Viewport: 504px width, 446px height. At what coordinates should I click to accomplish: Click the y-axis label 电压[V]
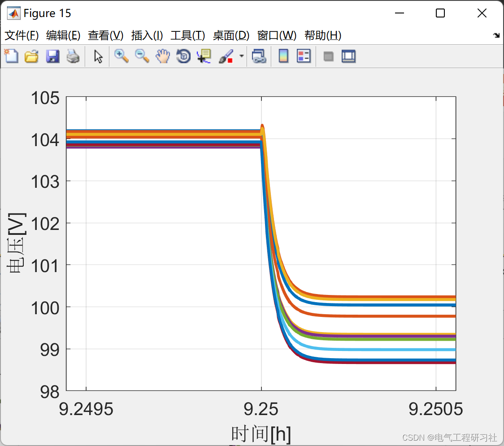pyautogui.click(x=17, y=243)
